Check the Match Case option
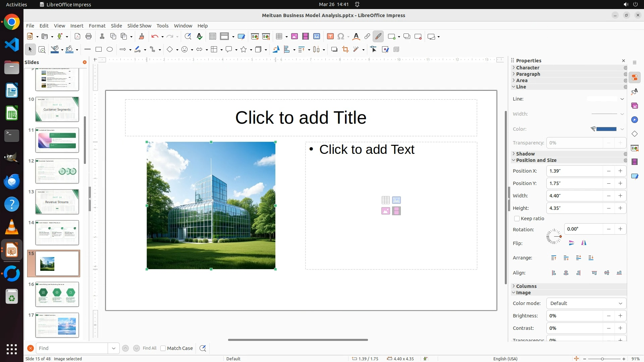 163,348
